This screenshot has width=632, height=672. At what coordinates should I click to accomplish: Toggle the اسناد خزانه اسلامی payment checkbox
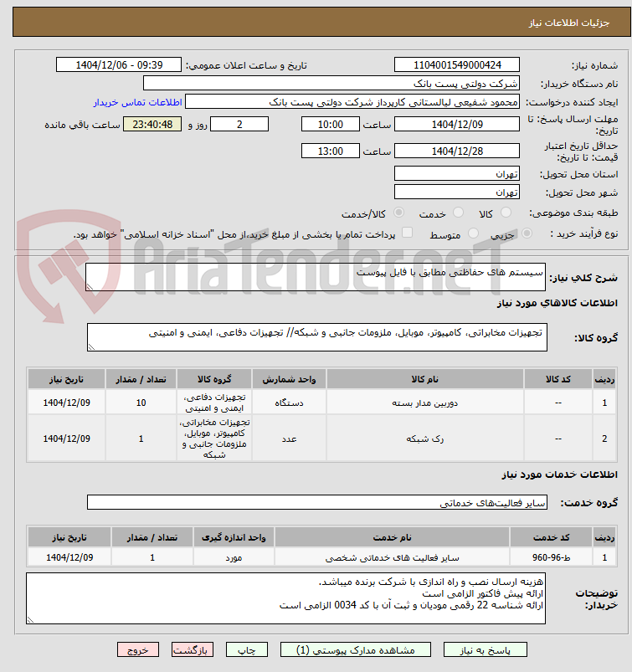point(407,233)
